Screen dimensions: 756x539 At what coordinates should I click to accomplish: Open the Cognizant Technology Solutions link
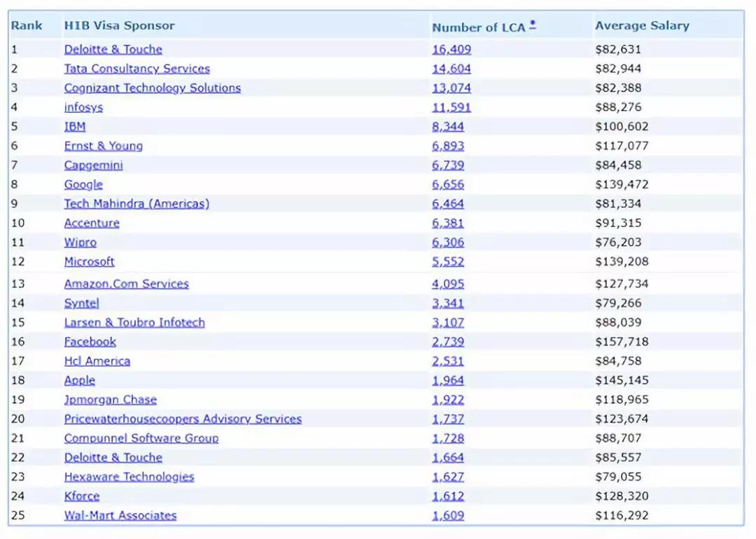[x=153, y=88]
